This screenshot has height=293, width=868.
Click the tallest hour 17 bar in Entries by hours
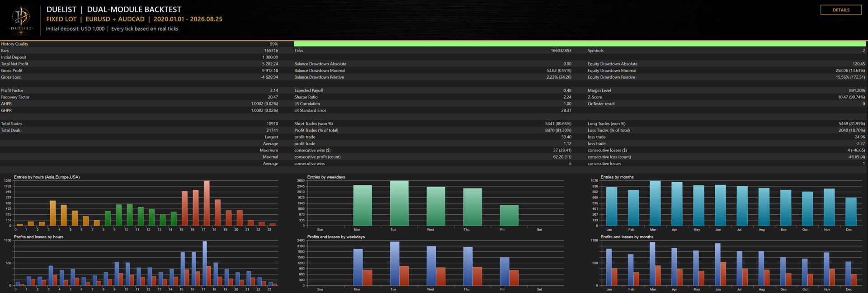[207, 203]
